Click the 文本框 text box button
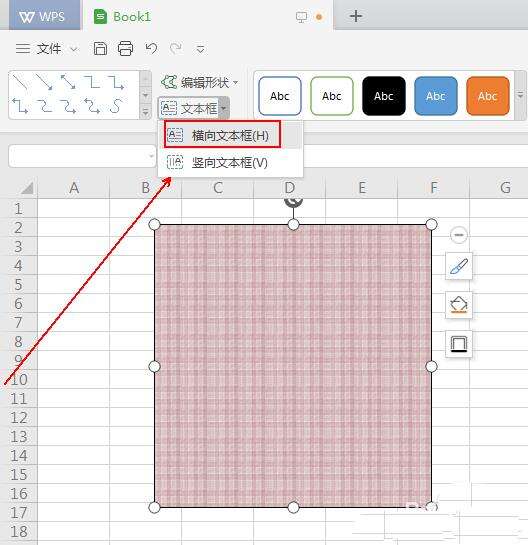 pos(189,109)
